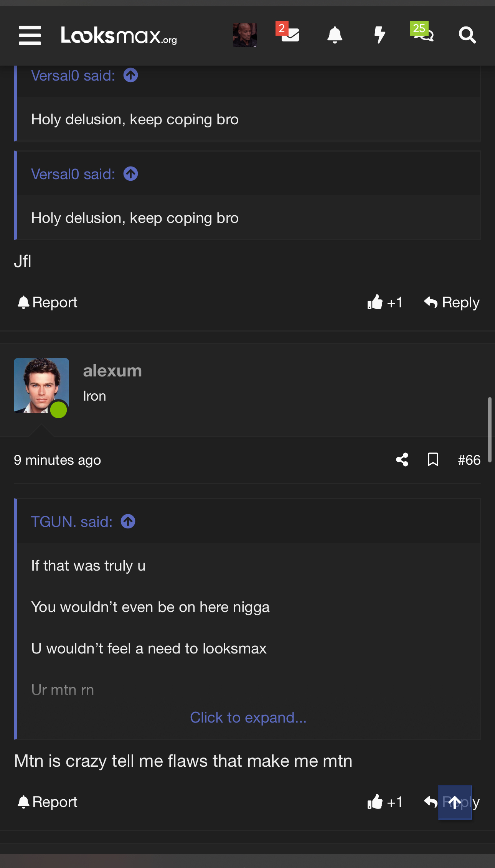Open user account avatar menu in header

245,35
